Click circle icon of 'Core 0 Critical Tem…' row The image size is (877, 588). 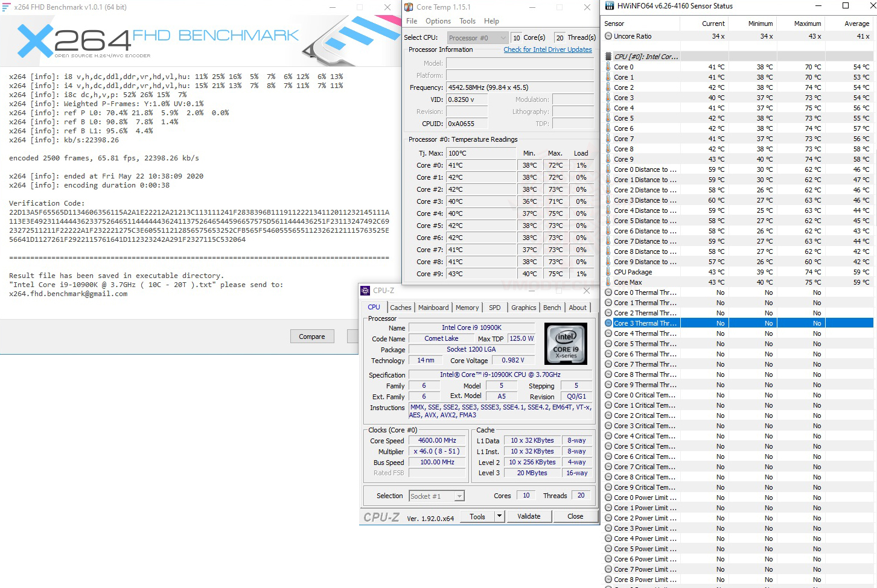pos(608,395)
